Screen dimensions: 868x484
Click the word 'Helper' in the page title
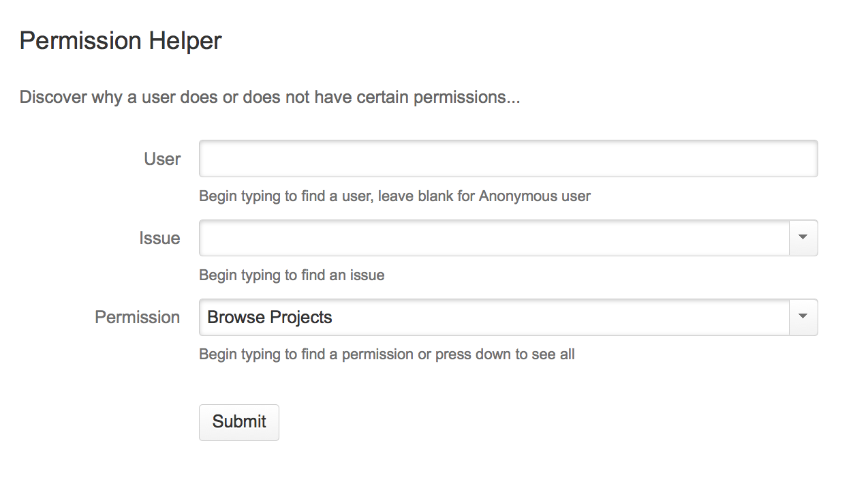[185, 41]
